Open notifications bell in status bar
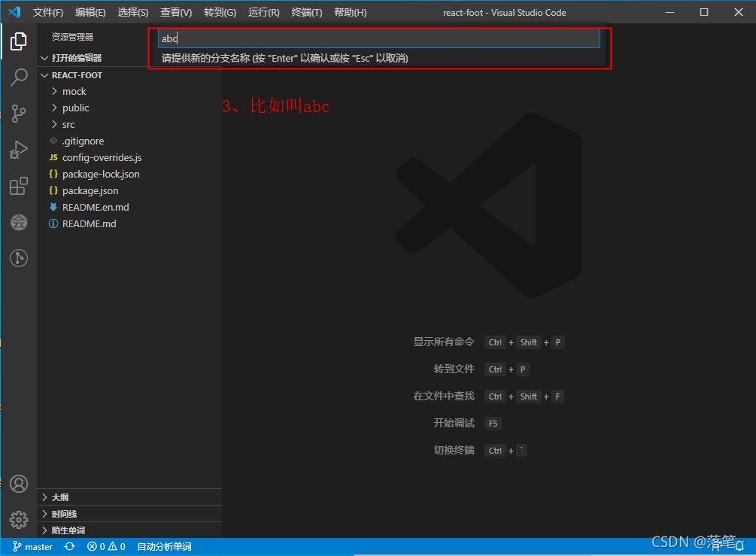The height and width of the screenshot is (556, 756). click(x=739, y=546)
